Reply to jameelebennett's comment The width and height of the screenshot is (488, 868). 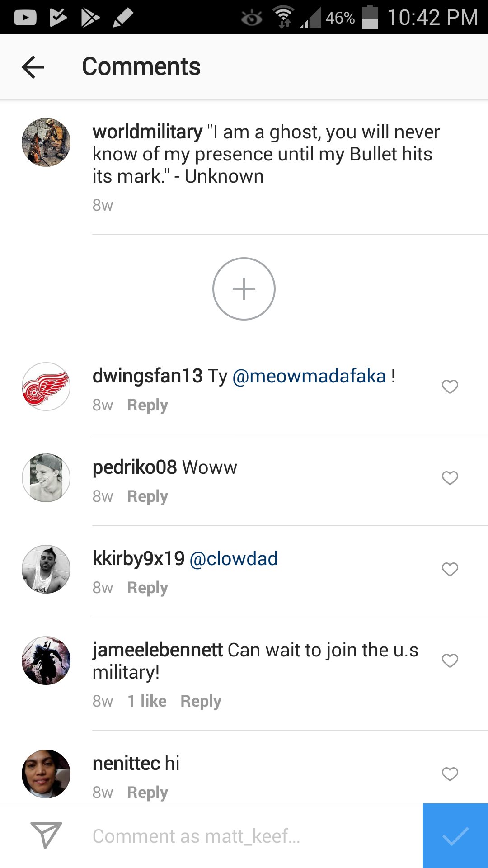pyautogui.click(x=201, y=701)
